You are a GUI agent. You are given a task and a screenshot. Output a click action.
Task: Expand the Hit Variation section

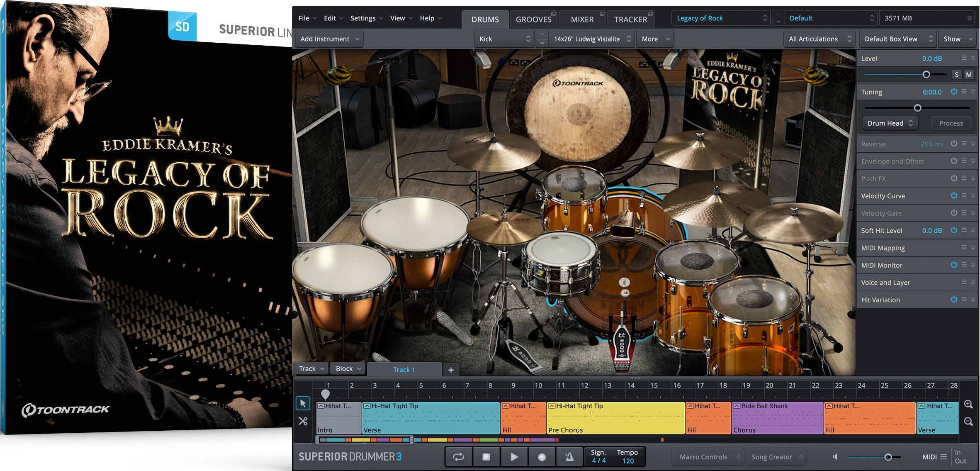click(973, 299)
